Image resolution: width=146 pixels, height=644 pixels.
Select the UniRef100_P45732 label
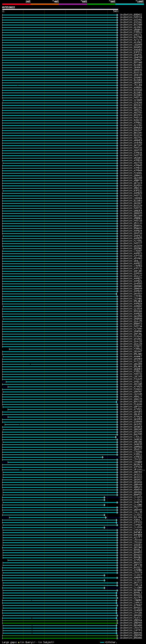[x=131, y=196]
